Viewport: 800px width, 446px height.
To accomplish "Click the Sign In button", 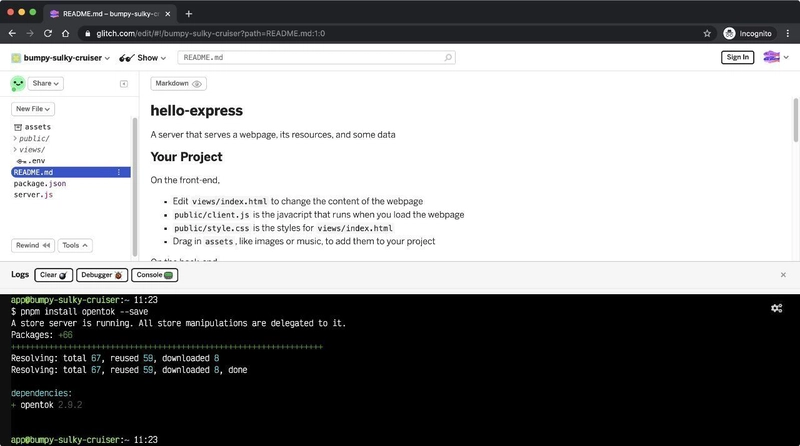I will coord(737,57).
